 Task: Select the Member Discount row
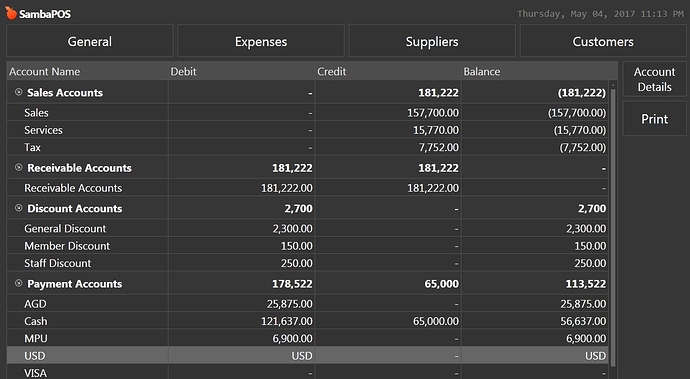(x=308, y=246)
